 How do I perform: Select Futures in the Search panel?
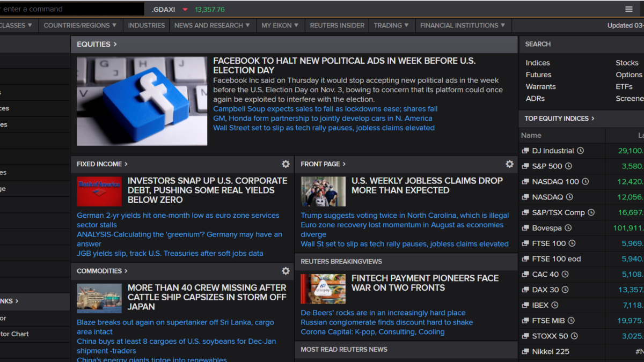point(538,75)
